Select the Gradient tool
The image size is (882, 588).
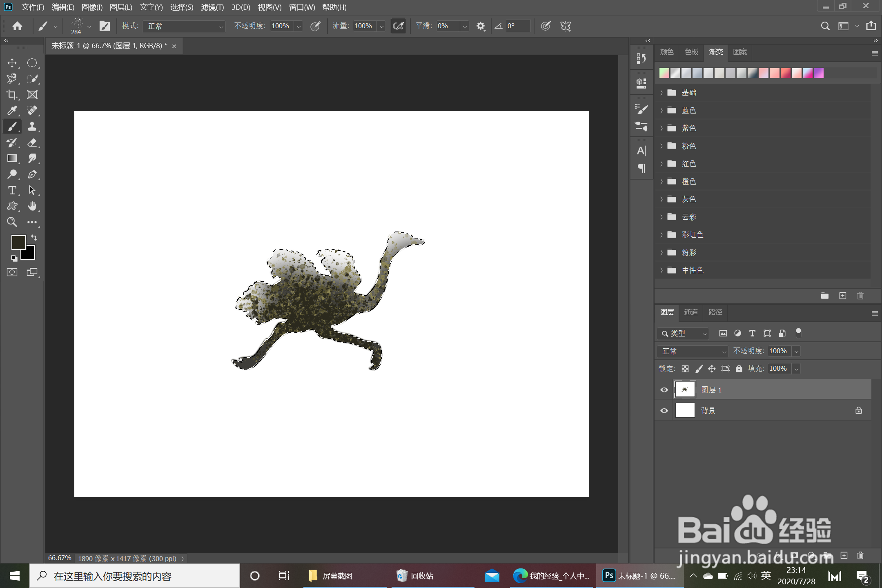tap(12, 158)
